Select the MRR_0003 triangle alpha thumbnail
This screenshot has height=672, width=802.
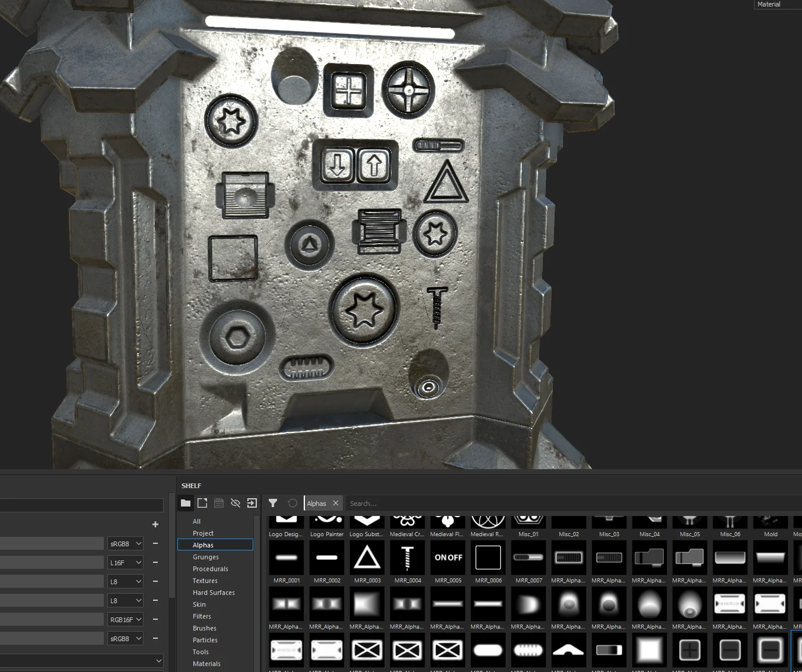pyautogui.click(x=367, y=558)
